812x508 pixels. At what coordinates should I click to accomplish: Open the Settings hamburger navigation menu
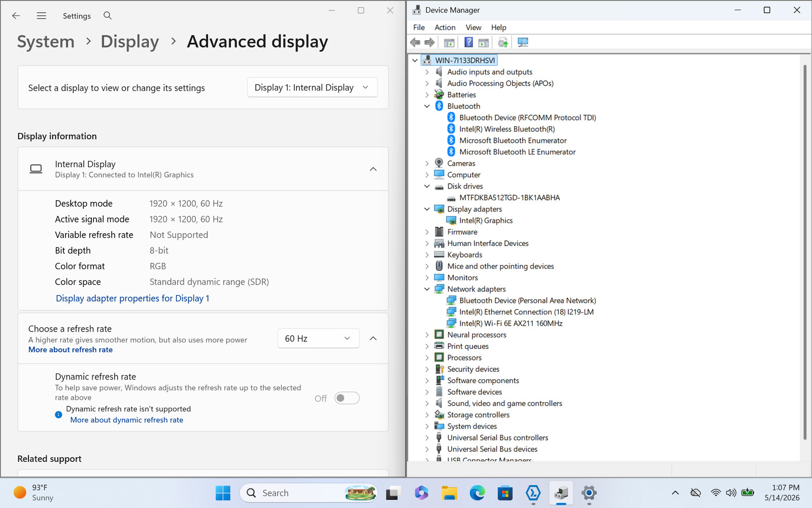[42, 16]
